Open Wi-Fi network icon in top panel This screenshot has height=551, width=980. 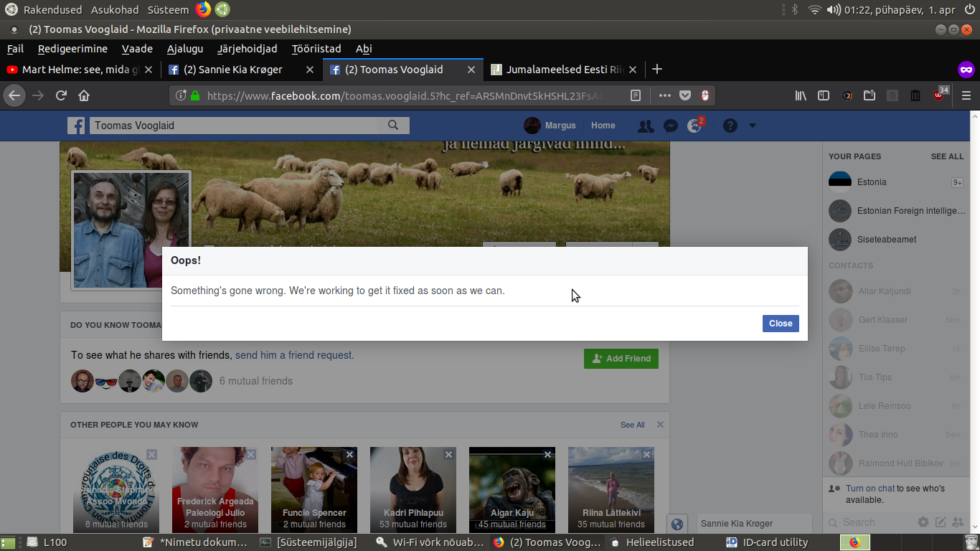814,10
